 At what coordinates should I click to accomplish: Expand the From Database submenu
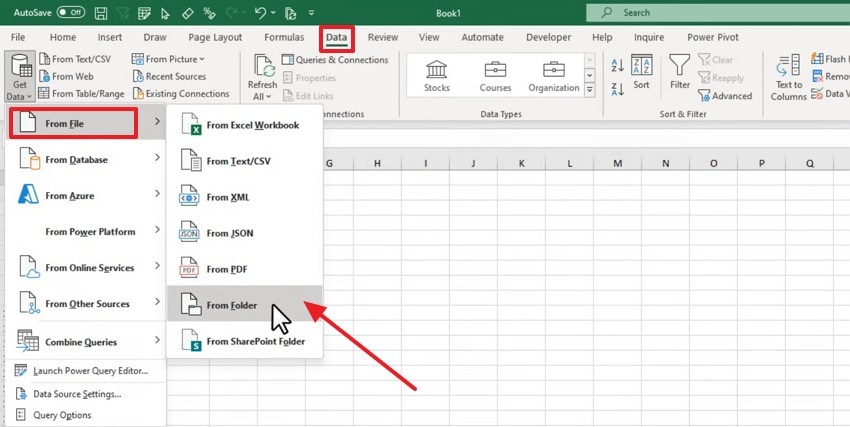pos(86,159)
